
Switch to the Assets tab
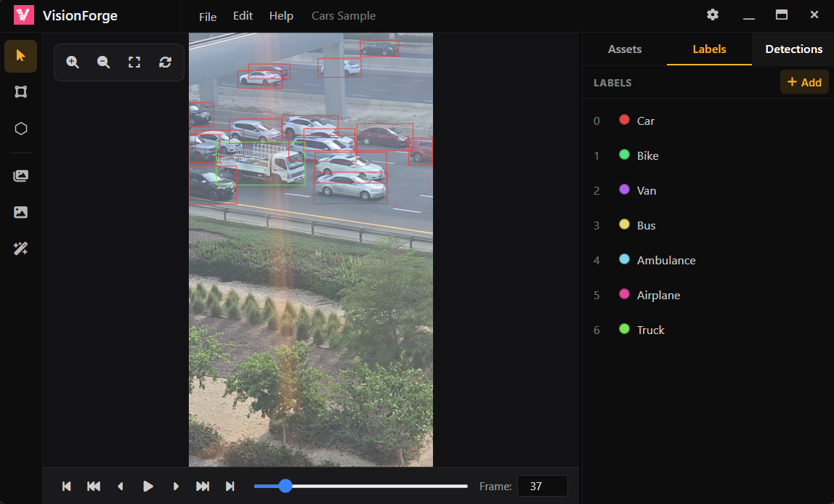625,49
